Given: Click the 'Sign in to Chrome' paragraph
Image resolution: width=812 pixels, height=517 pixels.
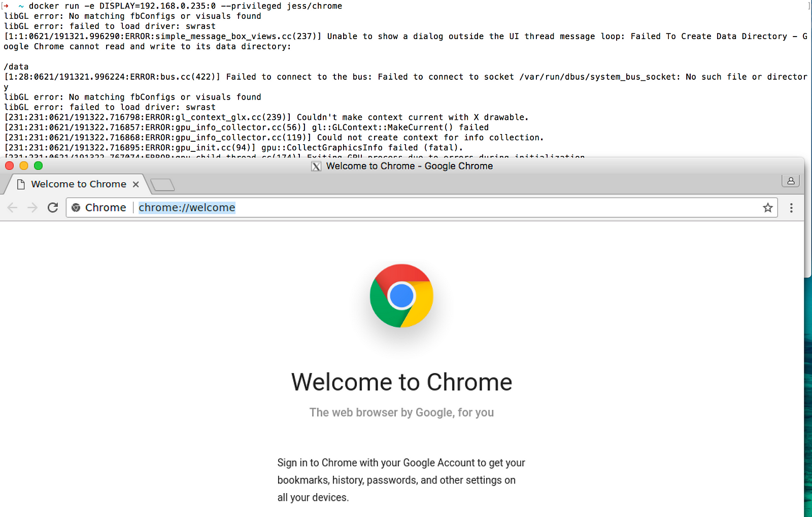Looking at the screenshot, I should 401,480.
